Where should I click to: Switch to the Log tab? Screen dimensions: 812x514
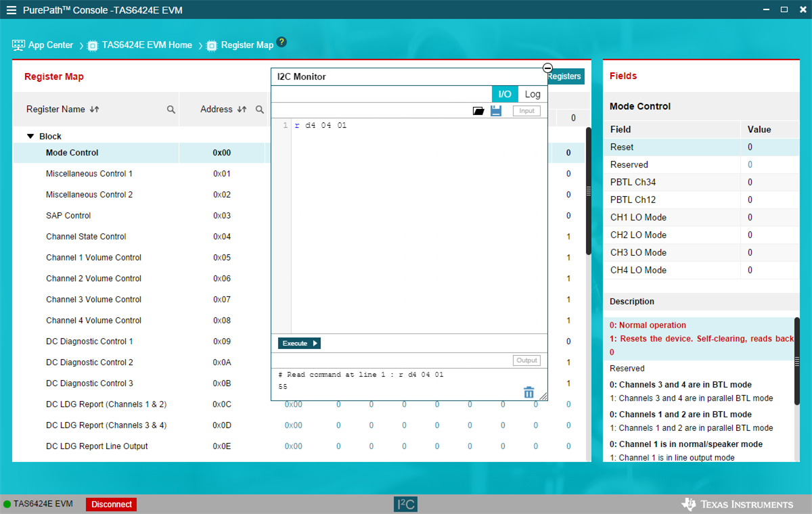pyautogui.click(x=533, y=94)
